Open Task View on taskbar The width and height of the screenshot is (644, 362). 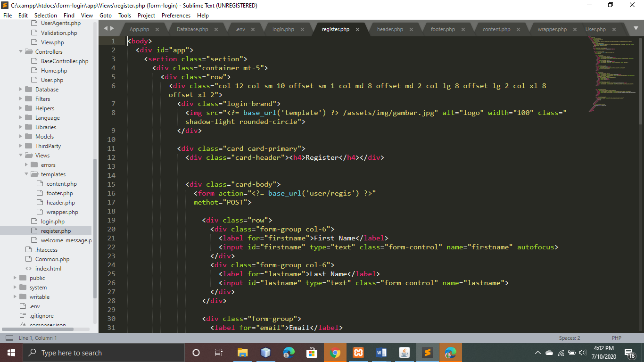click(219, 353)
